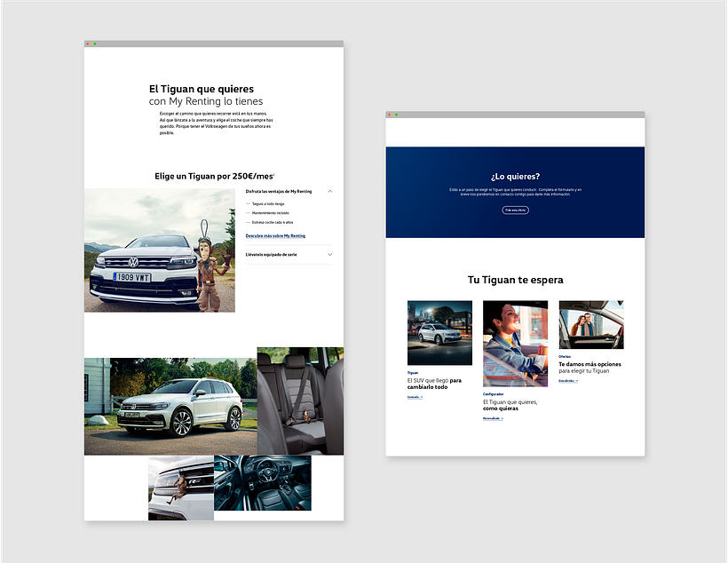Click the Tiguan photo with the puppet character
Screen dimensions: 728x563
tap(160, 250)
